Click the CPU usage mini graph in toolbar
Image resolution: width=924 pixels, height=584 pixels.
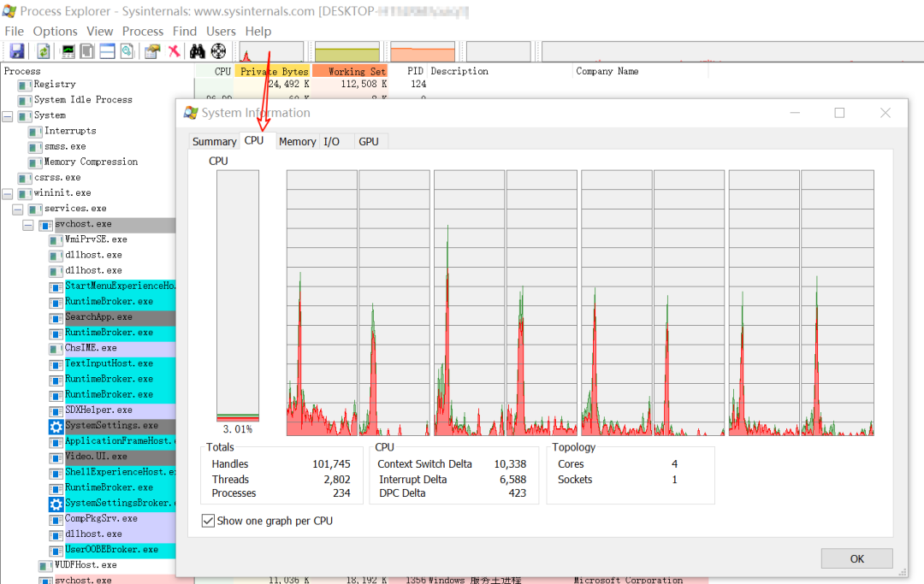point(271,52)
